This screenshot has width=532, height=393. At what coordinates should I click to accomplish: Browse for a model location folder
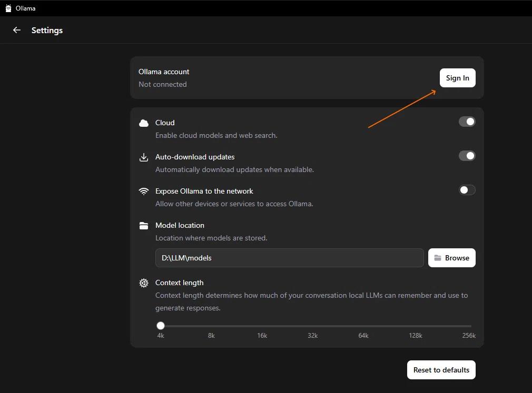coord(451,258)
